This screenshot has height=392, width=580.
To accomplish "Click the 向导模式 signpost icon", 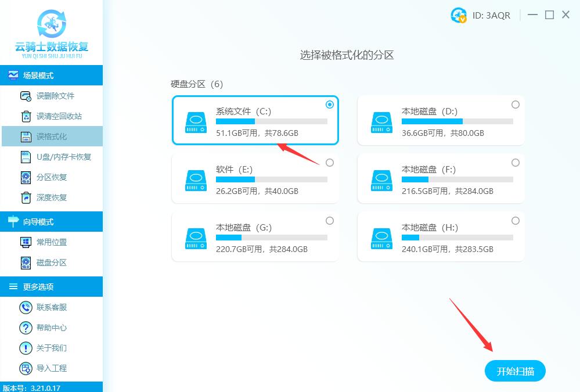I will 13,221.
